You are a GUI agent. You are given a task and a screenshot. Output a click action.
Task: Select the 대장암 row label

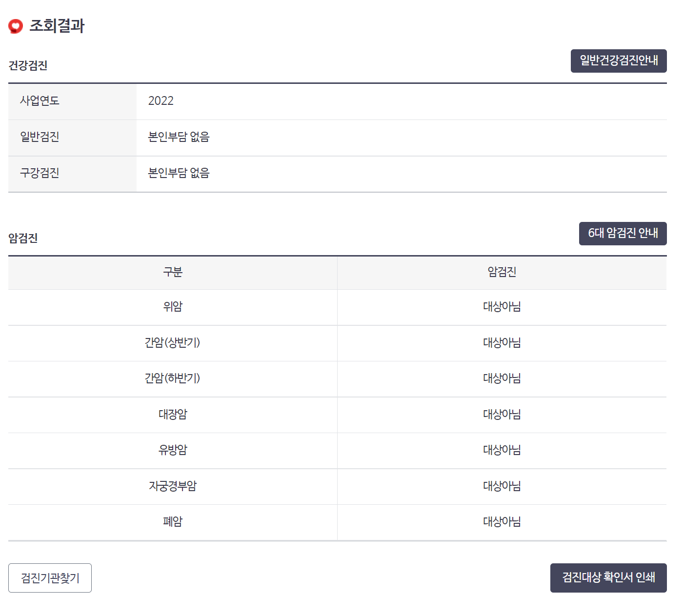pyautogui.click(x=173, y=414)
